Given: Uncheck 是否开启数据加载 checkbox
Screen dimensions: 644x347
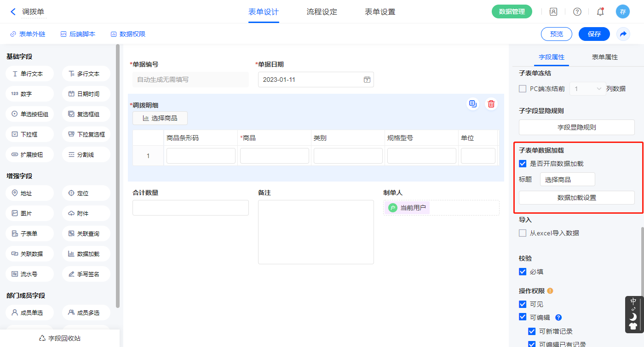Looking at the screenshot, I should pyautogui.click(x=523, y=164).
